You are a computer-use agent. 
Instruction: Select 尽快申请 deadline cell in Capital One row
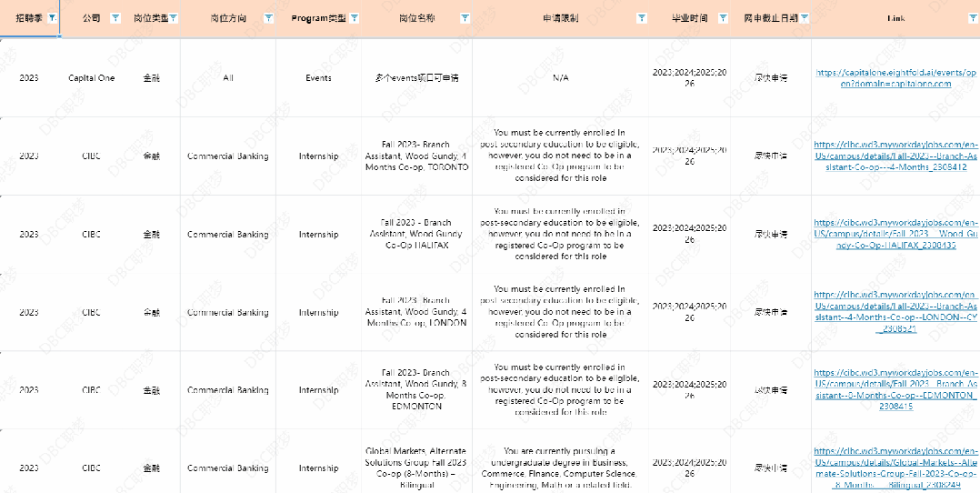pyautogui.click(x=771, y=78)
